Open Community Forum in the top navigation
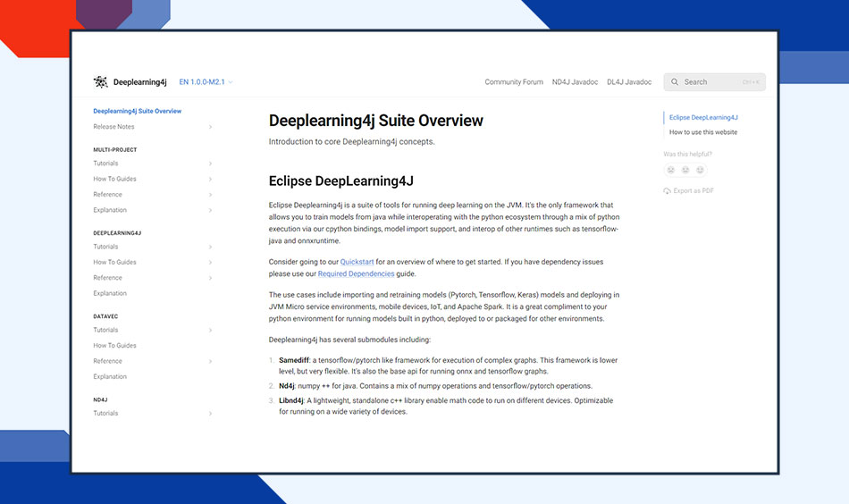The image size is (849, 504). [x=514, y=82]
